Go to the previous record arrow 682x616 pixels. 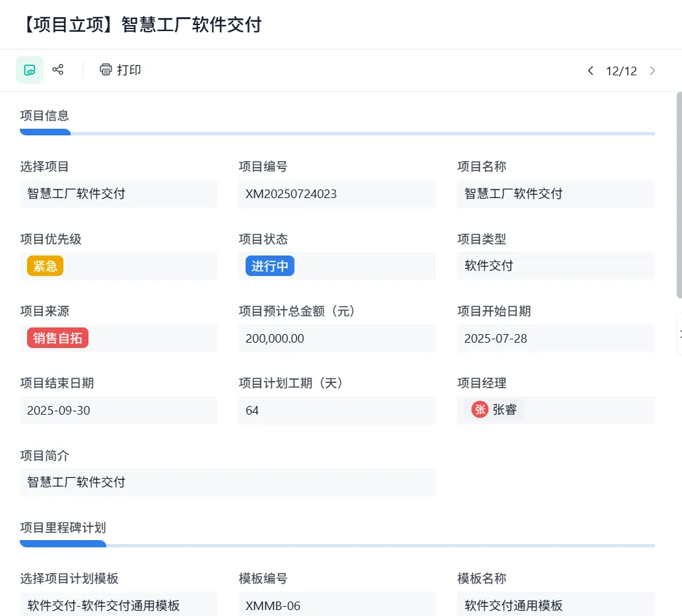coord(590,71)
